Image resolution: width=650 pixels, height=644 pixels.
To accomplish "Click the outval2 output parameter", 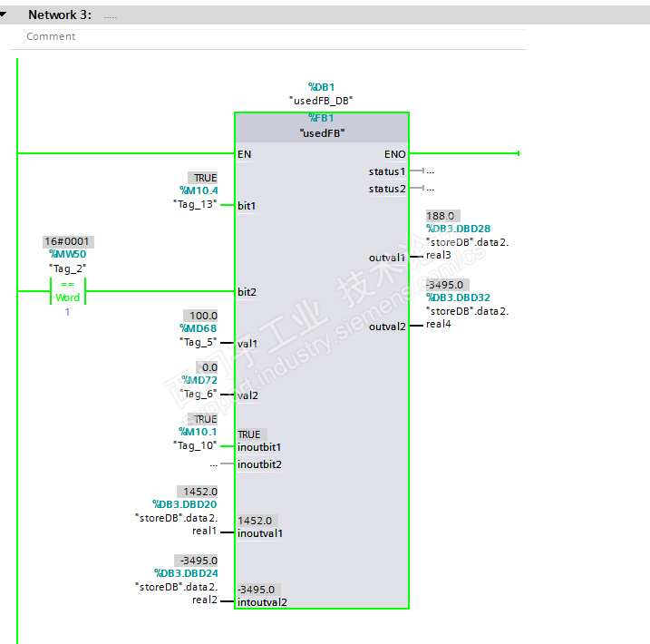I will tap(387, 327).
